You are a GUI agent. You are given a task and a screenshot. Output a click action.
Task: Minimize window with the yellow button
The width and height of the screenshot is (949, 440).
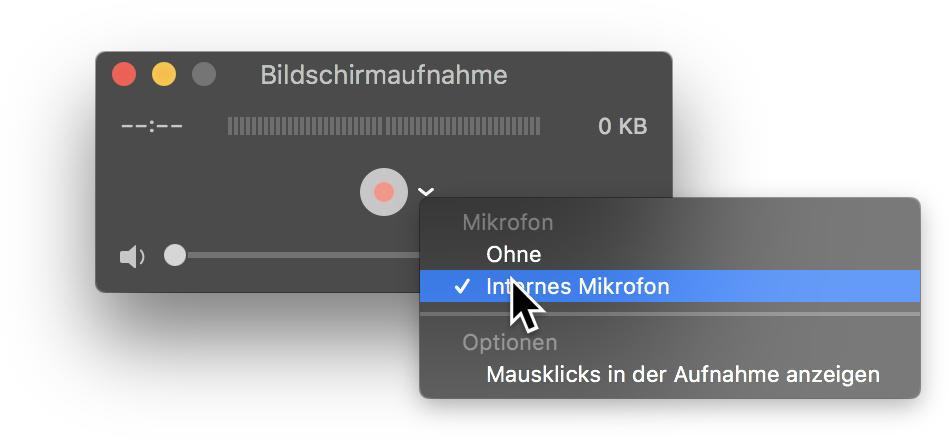[x=164, y=75]
